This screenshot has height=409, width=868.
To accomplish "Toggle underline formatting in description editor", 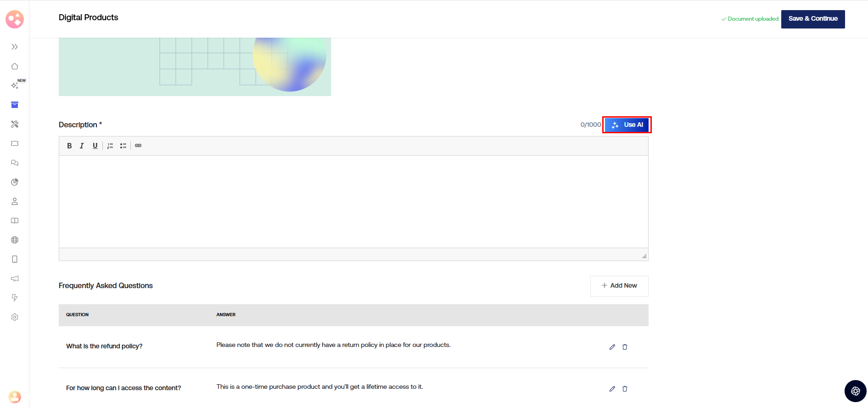I will pos(95,146).
